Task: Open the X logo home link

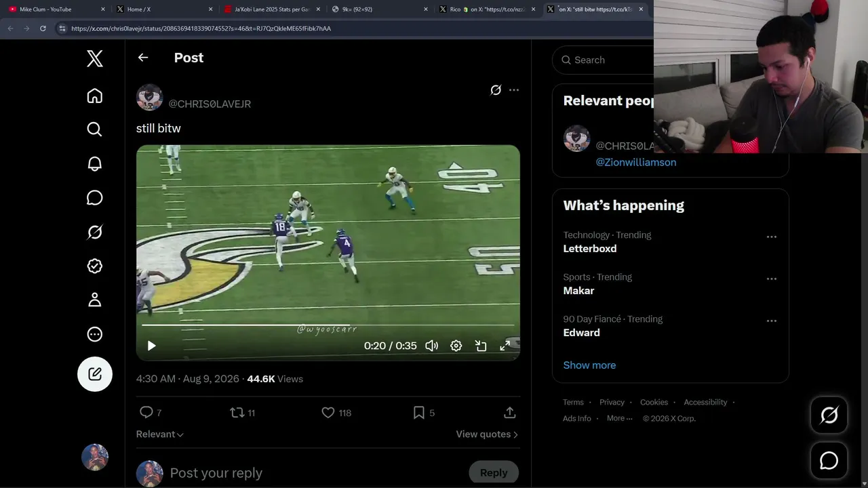Action: coord(95,58)
